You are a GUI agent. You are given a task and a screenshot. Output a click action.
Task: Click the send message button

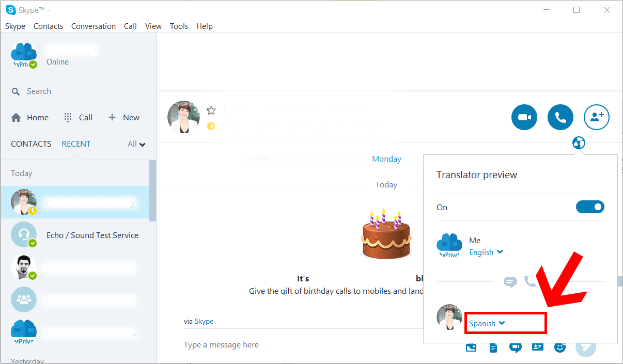(585, 347)
